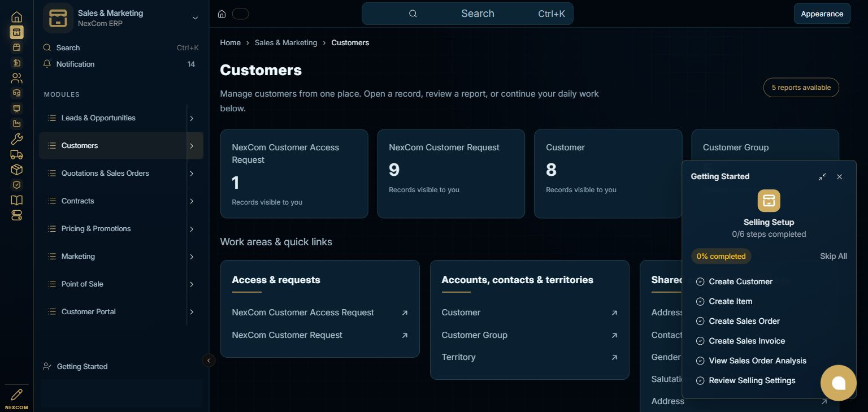
Task: Open the package box icon in the rail
Action: pyautogui.click(x=17, y=170)
